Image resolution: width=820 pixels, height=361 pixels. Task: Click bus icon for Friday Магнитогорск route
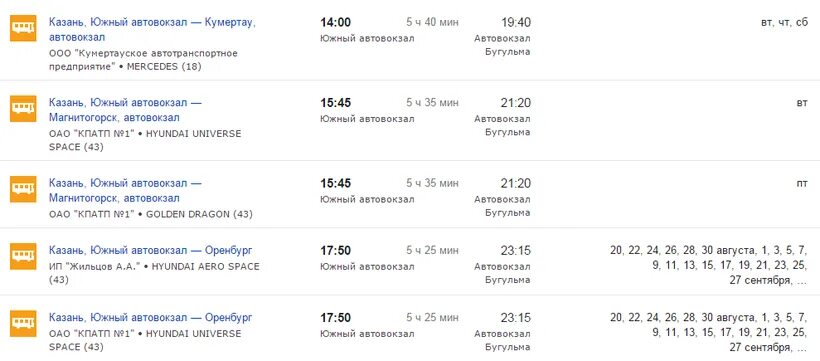[23, 189]
